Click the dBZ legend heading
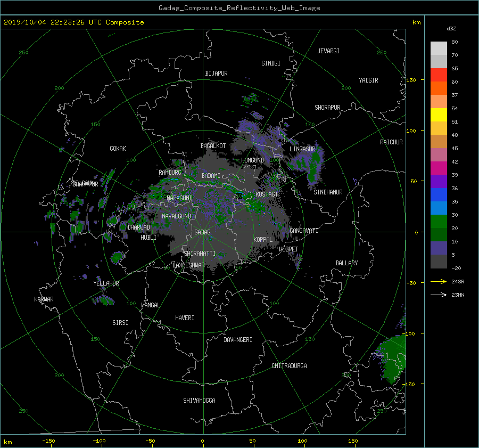 click(x=451, y=29)
